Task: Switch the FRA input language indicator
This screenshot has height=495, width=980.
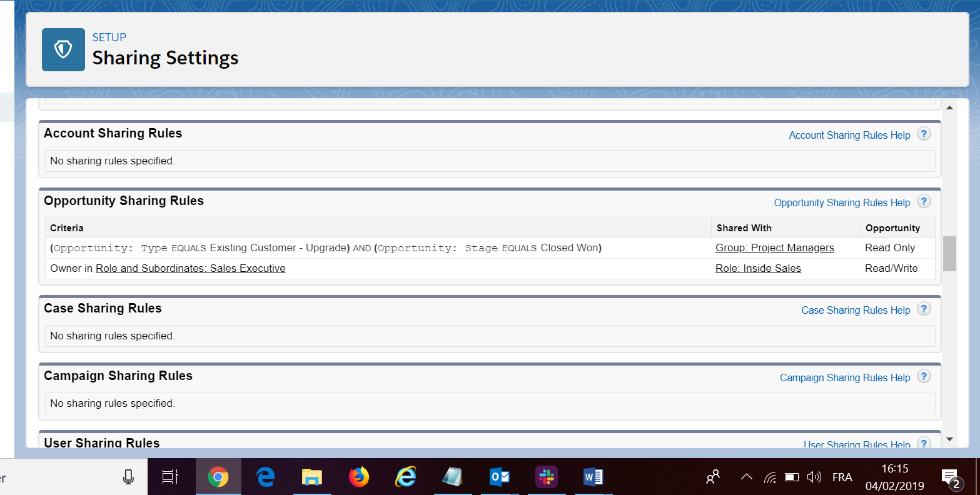Action: click(842, 477)
